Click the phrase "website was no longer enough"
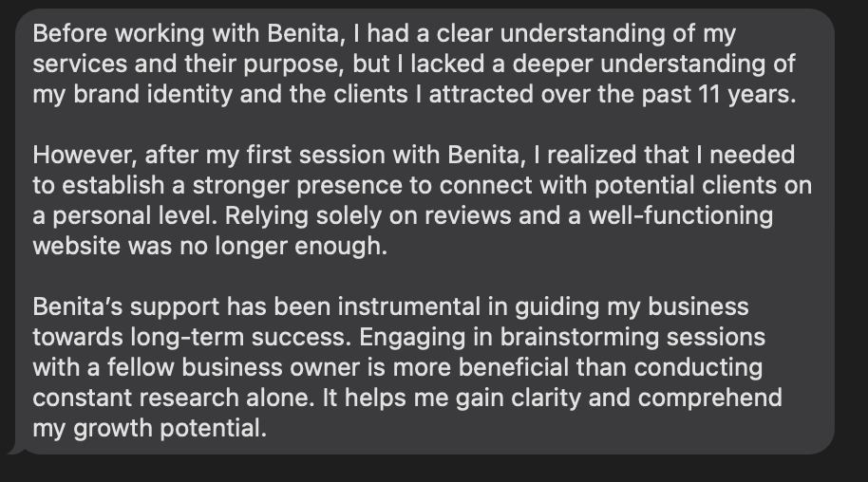The width and height of the screenshot is (868, 482). 210,246
